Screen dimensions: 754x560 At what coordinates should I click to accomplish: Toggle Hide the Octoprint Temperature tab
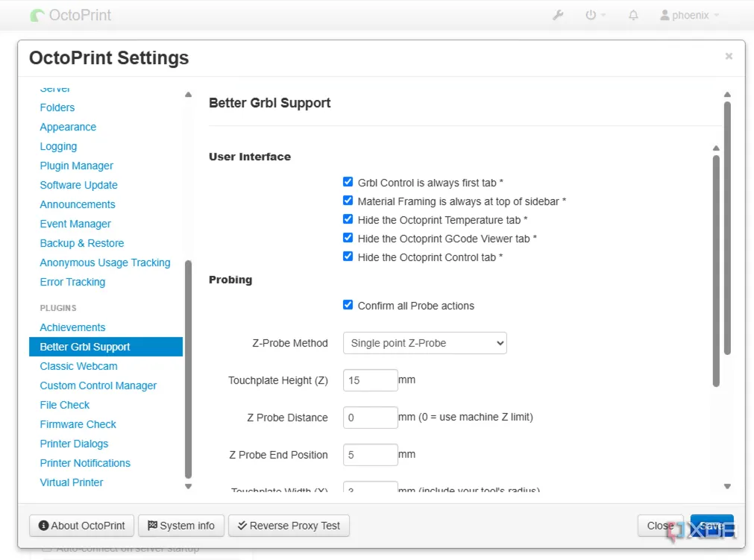[x=348, y=219]
